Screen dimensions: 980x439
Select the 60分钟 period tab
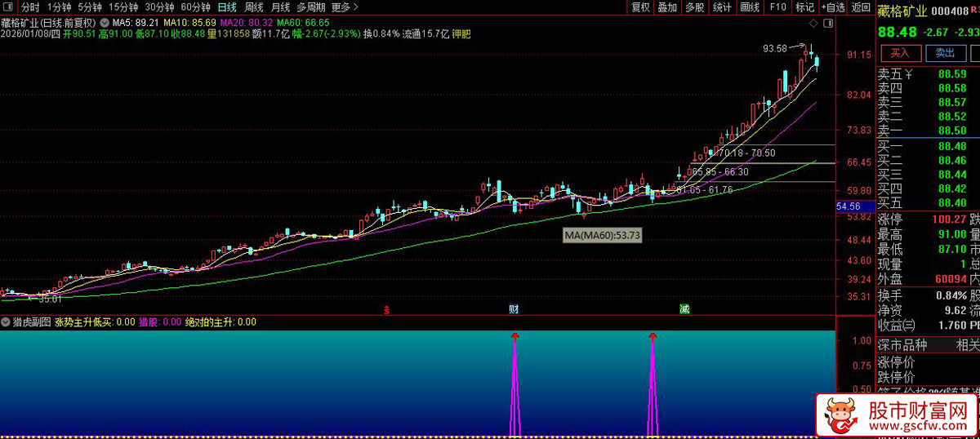tap(195, 7)
